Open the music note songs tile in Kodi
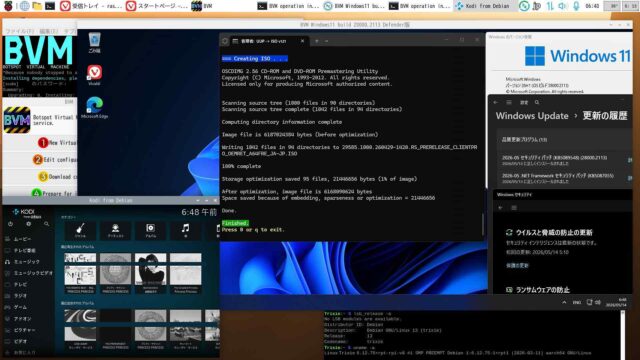The width and height of the screenshot is (640, 360). [x=186, y=230]
